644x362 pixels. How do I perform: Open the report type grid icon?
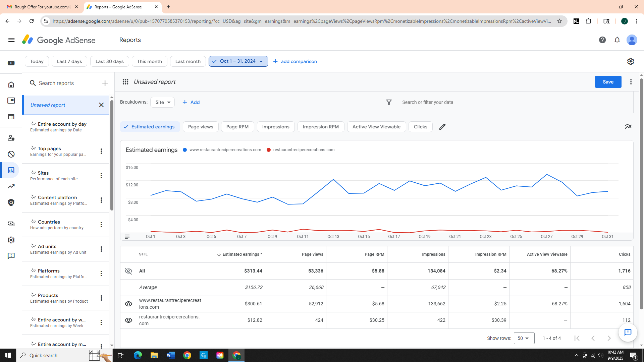pos(125,82)
